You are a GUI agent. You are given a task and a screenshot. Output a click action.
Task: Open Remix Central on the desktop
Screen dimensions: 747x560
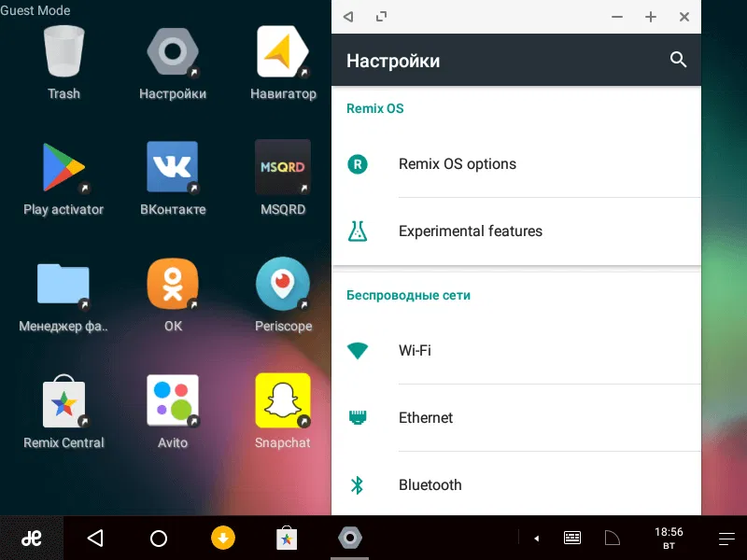coord(63,401)
